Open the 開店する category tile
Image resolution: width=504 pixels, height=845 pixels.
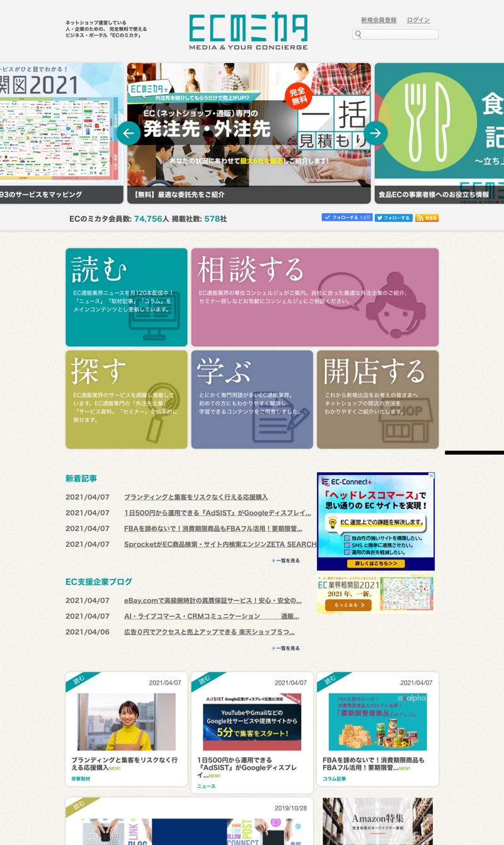tap(378, 400)
